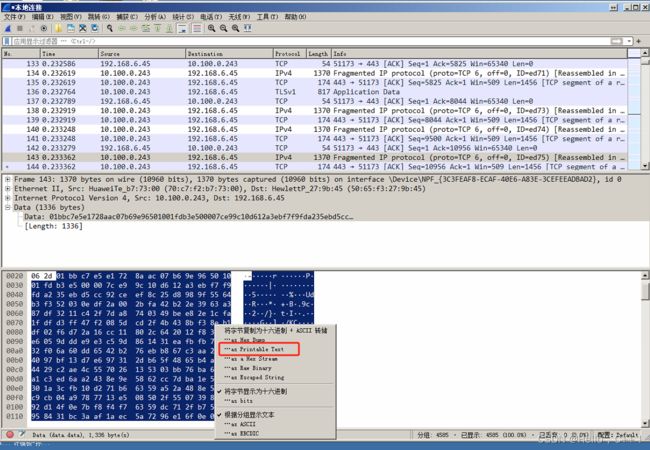The height and width of the screenshot is (450, 650).
Task: Jump to first packet toolbar icon
Action: point(158,28)
